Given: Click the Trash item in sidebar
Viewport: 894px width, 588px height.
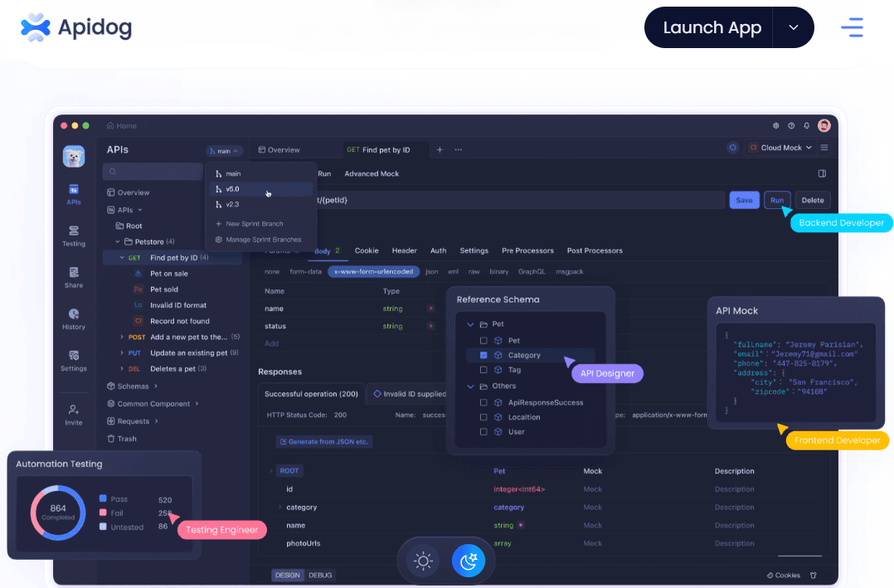Looking at the screenshot, I should point(122,439).
